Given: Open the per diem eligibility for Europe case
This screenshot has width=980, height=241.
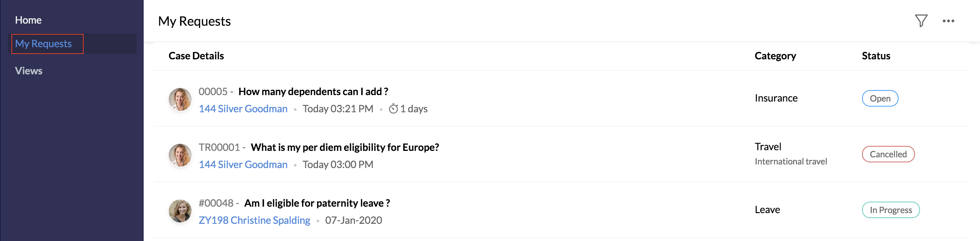Looking at the screenshot, I should click(x=344, y=147).
